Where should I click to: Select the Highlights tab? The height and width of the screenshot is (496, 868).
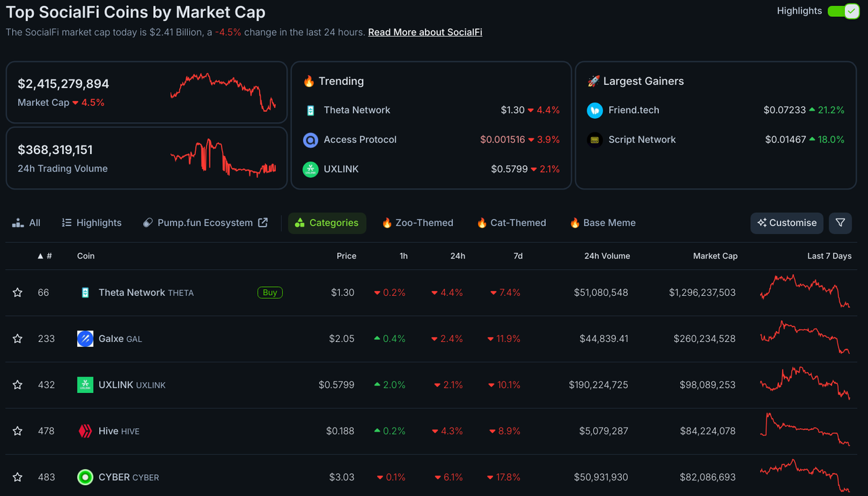[x=92, y=223]
